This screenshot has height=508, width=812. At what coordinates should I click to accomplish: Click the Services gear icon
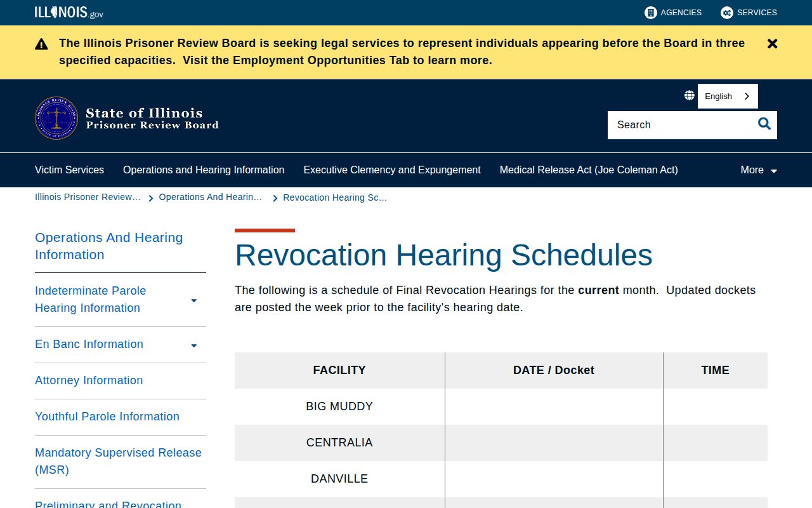tap(726, 12)
